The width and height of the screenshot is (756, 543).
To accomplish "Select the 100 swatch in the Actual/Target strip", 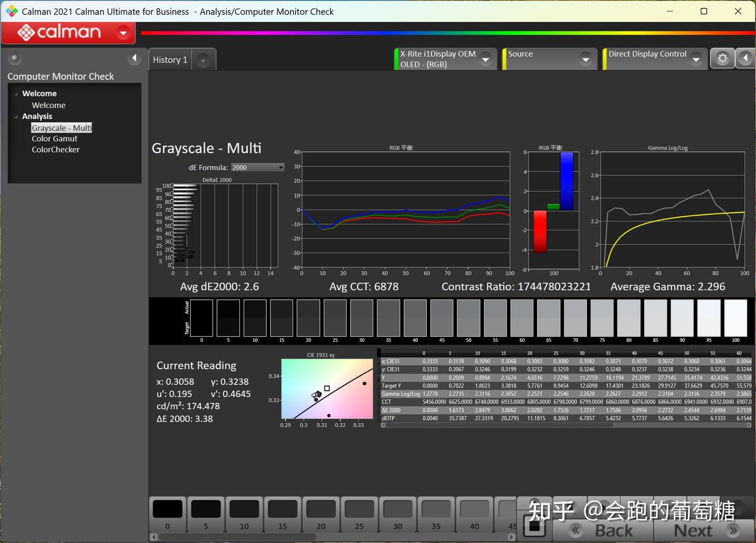I will 736,318.
